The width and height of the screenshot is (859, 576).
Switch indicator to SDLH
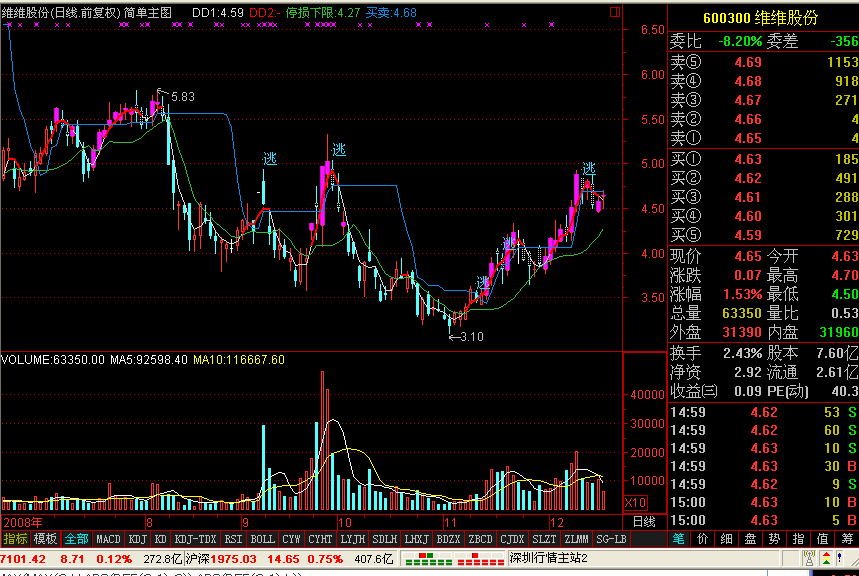coord(385,539)
